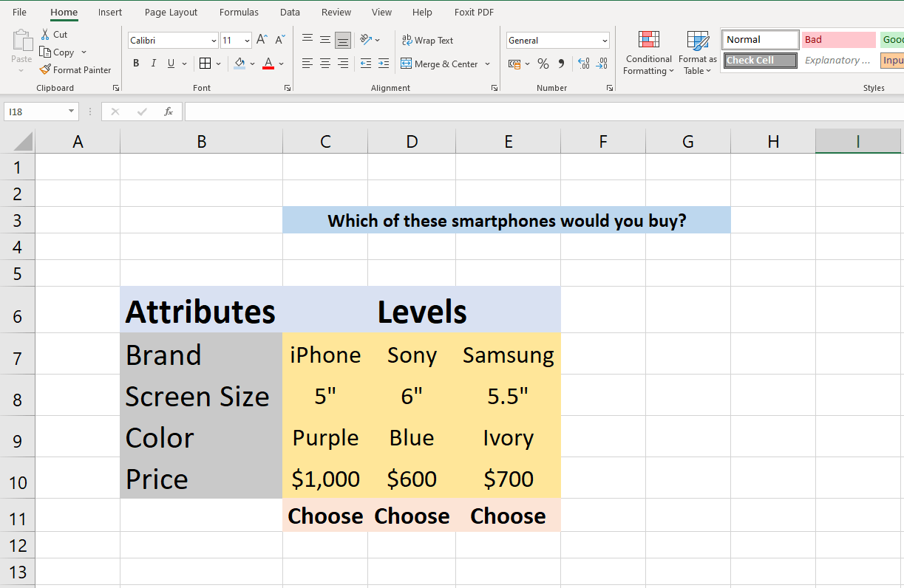The image size is (904, 588).
Task: Apply Percent Style
Action: [543, 64]
